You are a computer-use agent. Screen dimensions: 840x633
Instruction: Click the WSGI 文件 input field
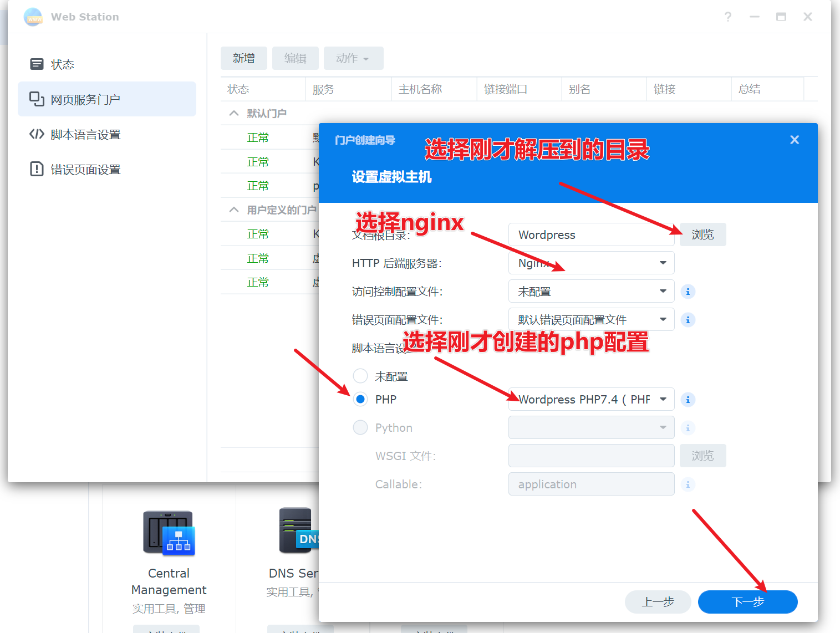(x=591, y=456)
